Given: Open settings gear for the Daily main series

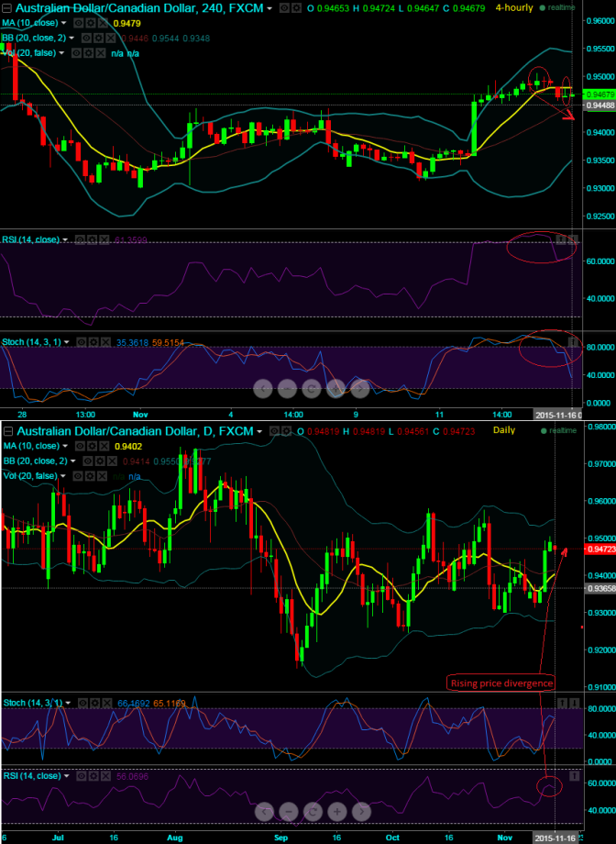Looking at the screenshot, I should pyautogui.click(x=286, y=431).
